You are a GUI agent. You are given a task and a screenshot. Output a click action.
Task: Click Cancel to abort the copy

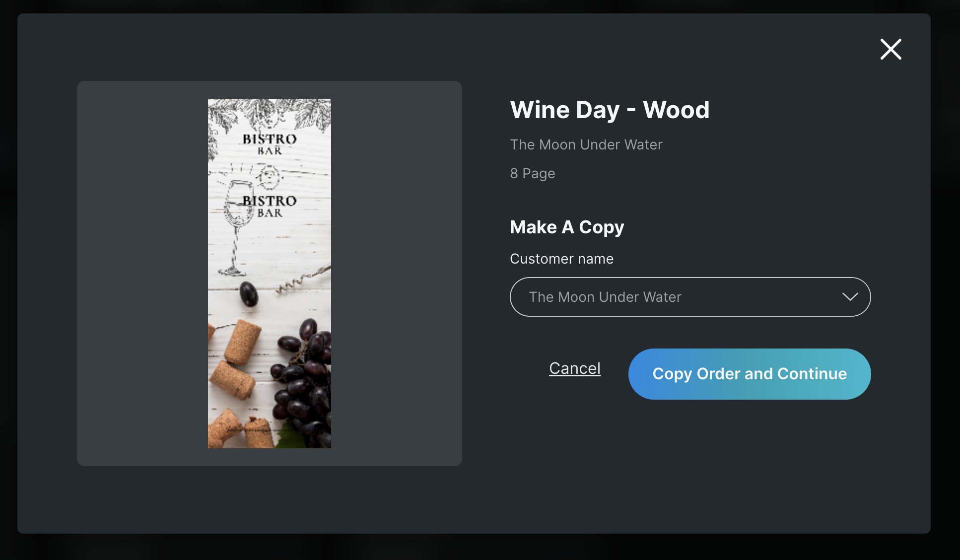tap(574, 368)
